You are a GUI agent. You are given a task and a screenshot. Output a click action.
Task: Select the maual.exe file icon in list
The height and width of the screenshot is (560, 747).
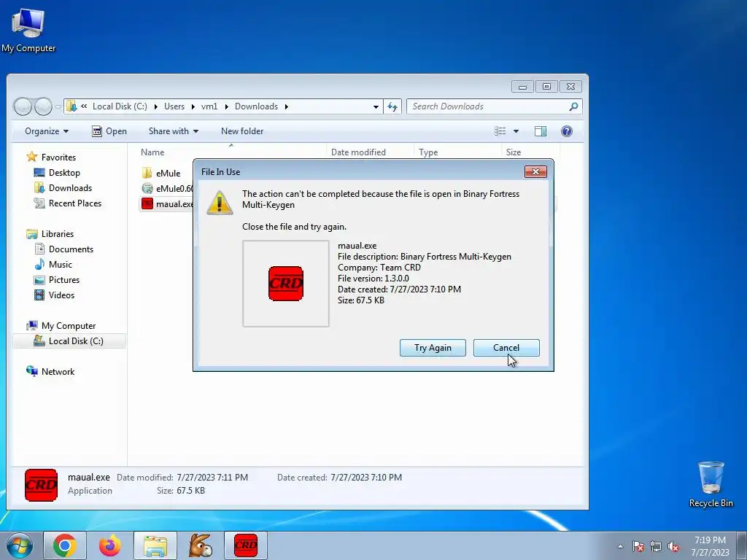point(147,204)
